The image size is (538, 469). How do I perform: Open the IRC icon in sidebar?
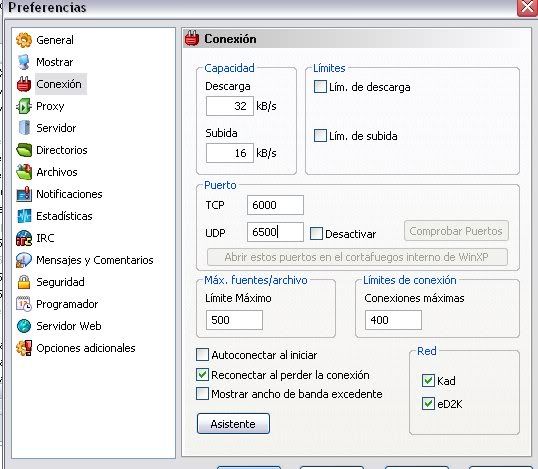24,238
